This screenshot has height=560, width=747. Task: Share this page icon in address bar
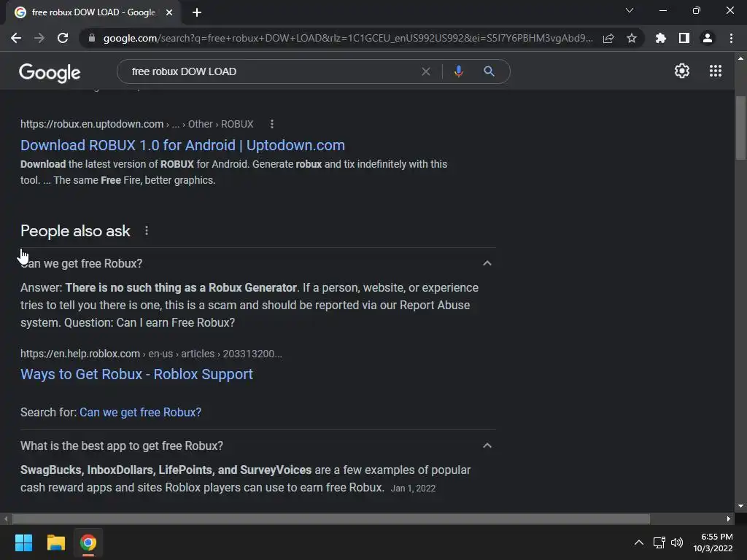608,38
